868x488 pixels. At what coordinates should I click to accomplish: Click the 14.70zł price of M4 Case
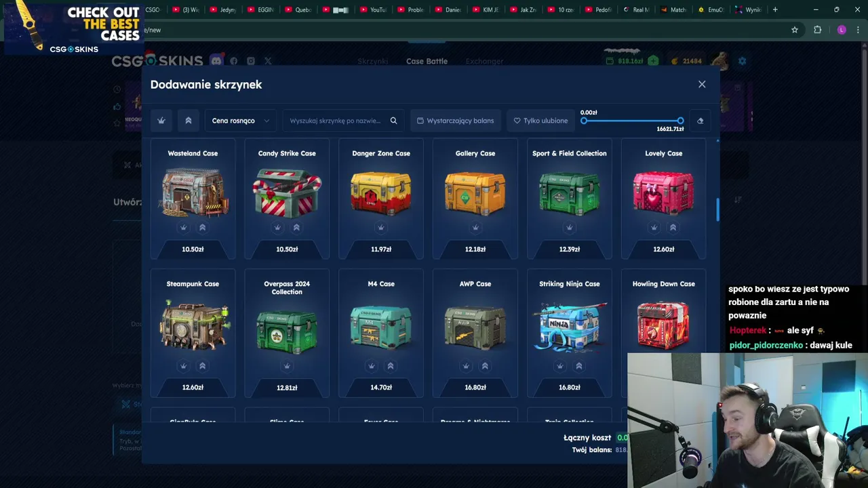click(381, 388)
